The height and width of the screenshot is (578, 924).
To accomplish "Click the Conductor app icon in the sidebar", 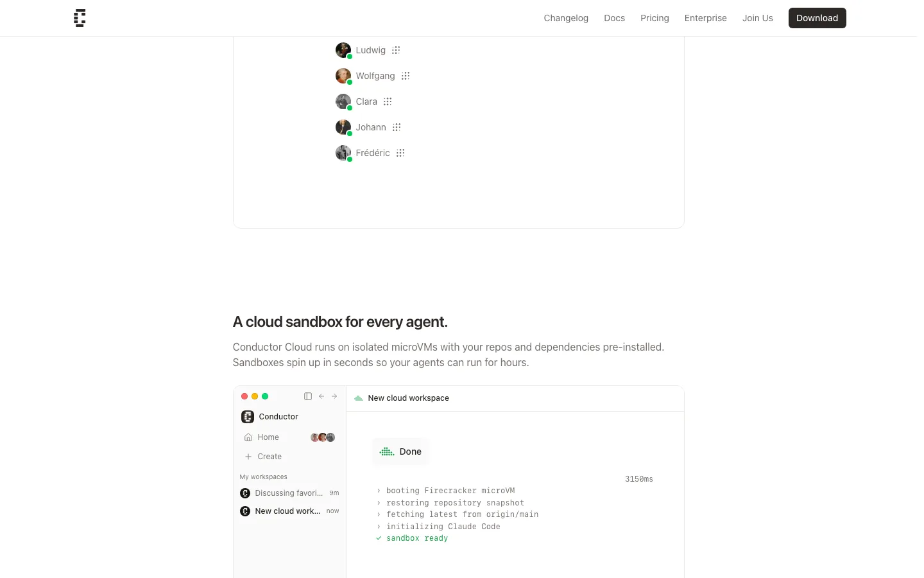I will 248,417.
